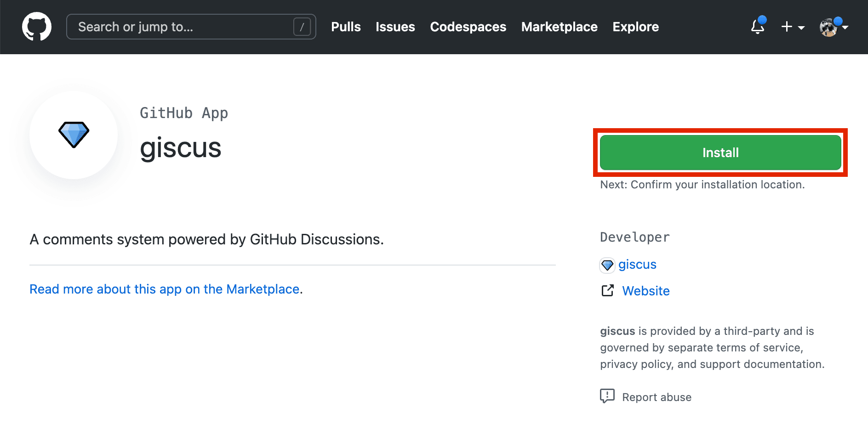Visit the developer Website link
Viewport: 868px width, 441px height.
(x=646, y=291)
